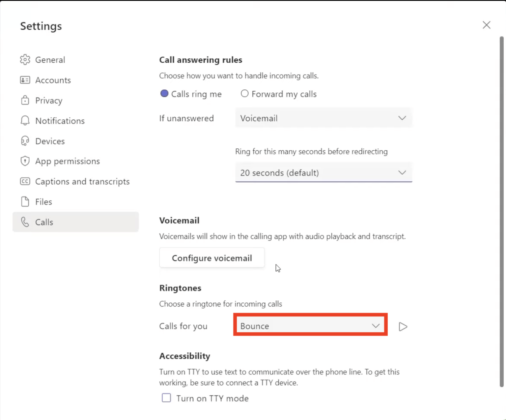Click the App permissions shield icon
Viewport: 506px width, 420px height.
click(x=25, y=161)
